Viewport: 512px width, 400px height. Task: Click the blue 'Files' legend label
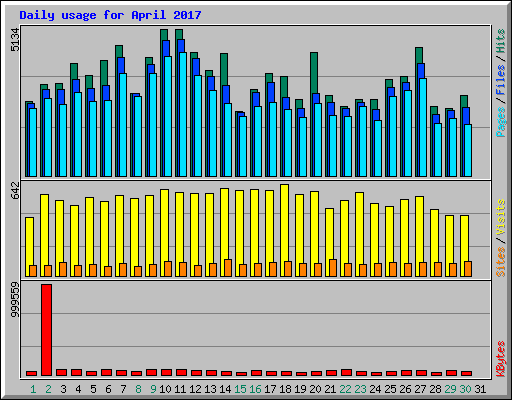coord(501,79)
